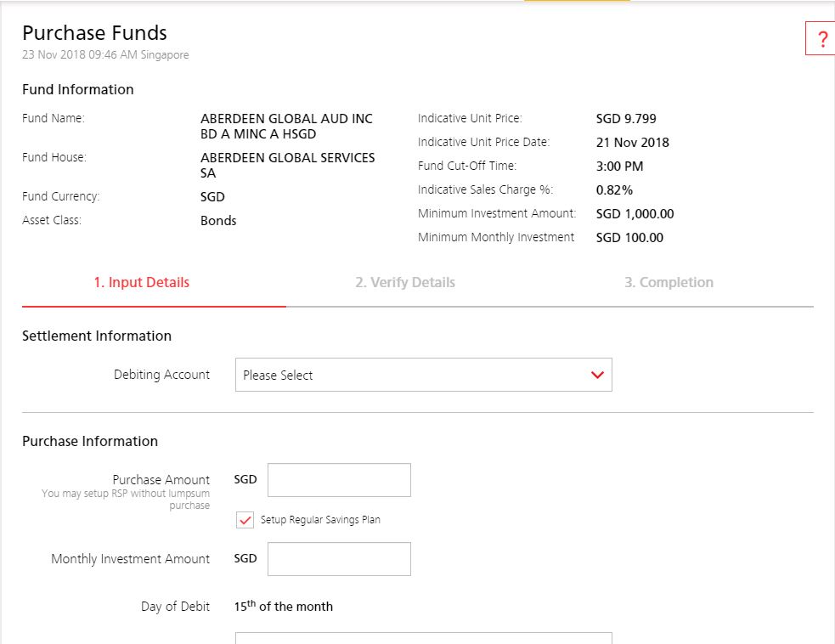Click the sales charge value 0.82%
This screenshot has height=644, width=835.
point(614,190)
